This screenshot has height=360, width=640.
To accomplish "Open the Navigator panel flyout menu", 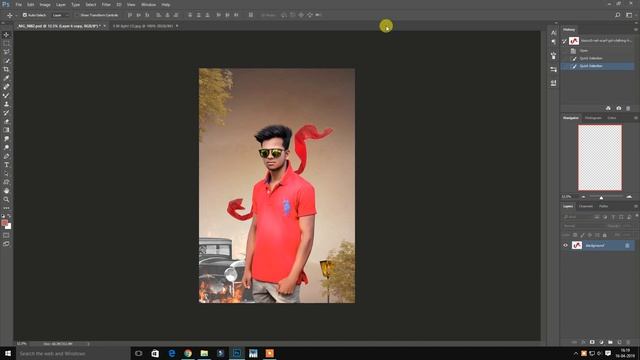I will coord(636,118).
